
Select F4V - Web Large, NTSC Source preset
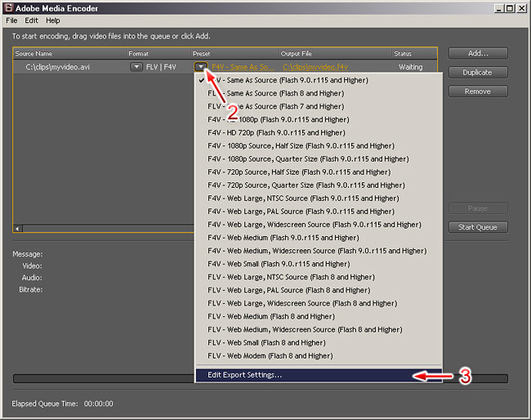click(x=319, y=198)
